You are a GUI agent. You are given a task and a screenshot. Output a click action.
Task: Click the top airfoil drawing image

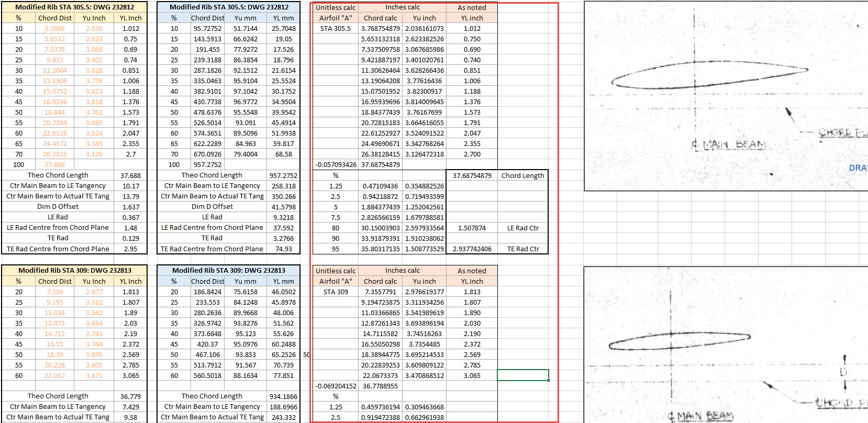click(726, 95)
